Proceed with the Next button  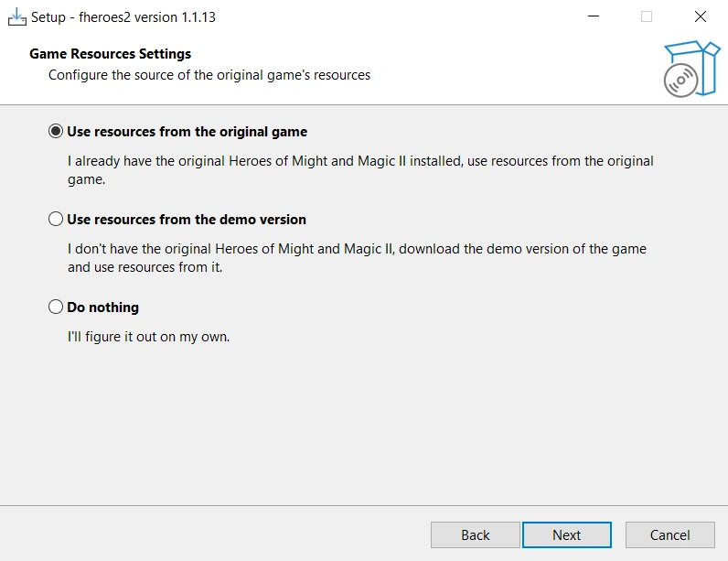[x=566, y=534]
